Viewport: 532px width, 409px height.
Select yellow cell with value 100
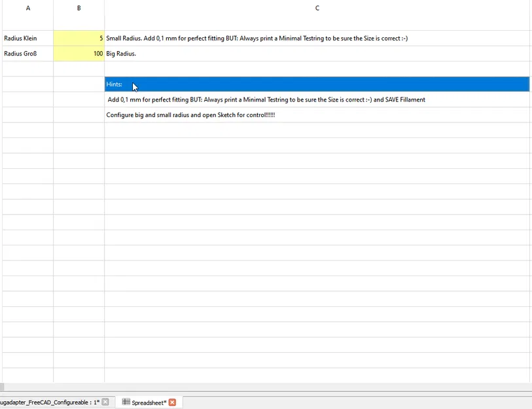pos(79,54)
